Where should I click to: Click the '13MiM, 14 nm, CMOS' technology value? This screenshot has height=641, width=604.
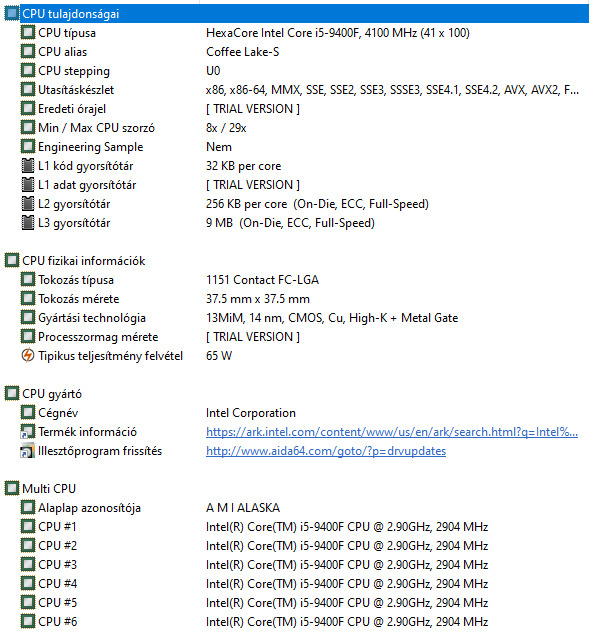pyautogui.click(x=332, y=318)
